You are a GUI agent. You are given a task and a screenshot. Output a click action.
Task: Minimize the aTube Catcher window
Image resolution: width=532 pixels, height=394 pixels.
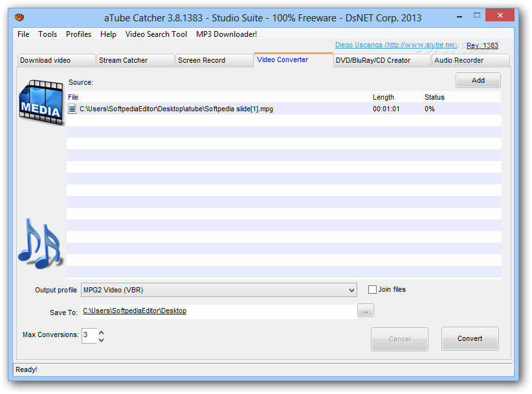[x=460, y=16]
